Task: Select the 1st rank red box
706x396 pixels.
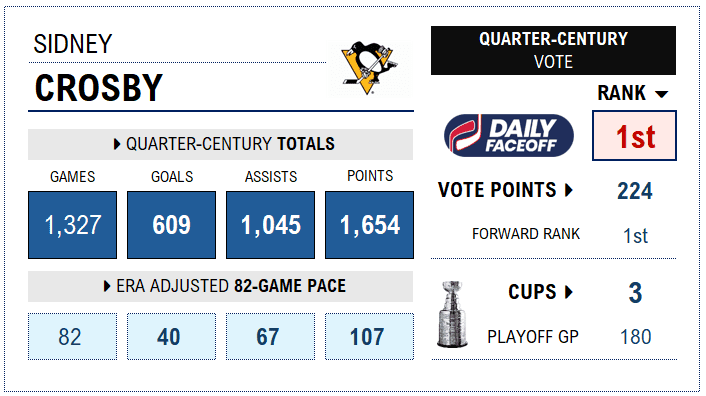Action: click(x=634, y=136)
